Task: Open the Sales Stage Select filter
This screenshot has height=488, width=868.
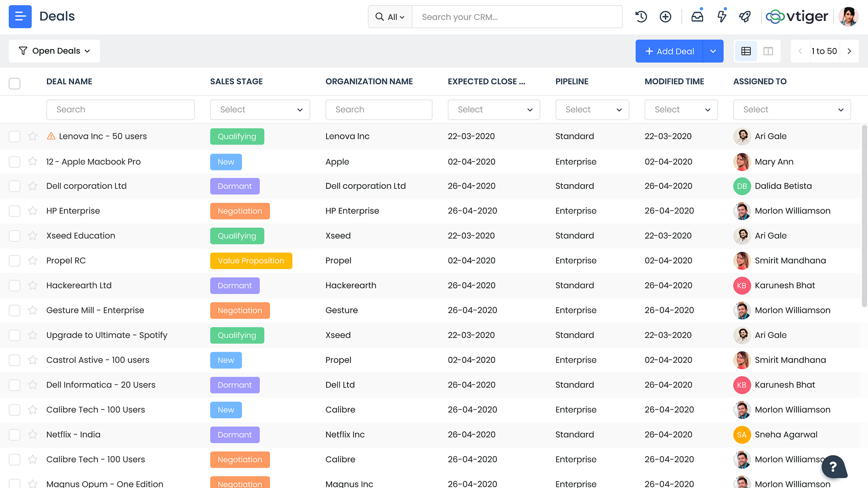Action: point(260,110)
